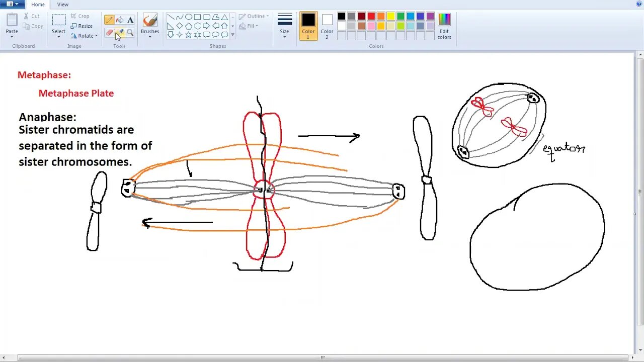This screenshot has height=362, width=644.
Task: Select the Pencil tool
Action: 109,20
